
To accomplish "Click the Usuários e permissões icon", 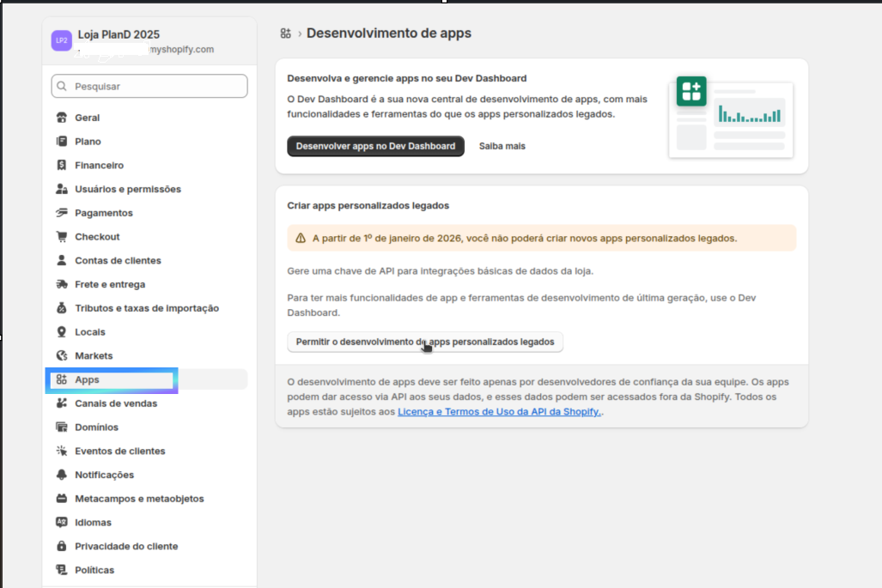I will (x=61, y=189).
